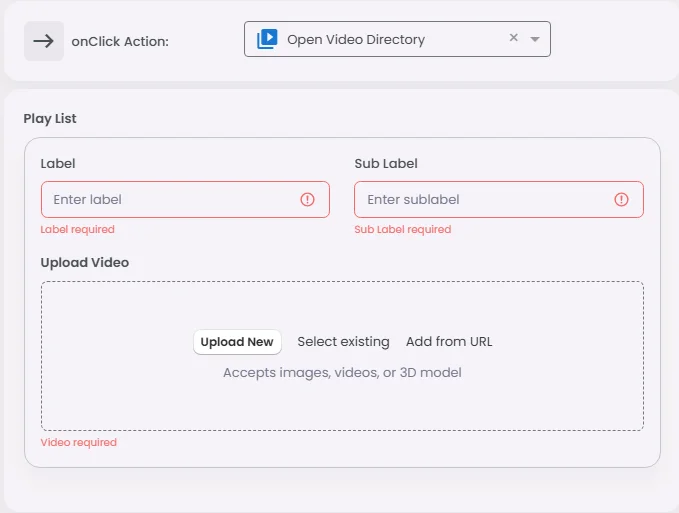The width and height of the screenshot is (679, 513).
Task: Click the Label required error message
Action: [78, 229]
